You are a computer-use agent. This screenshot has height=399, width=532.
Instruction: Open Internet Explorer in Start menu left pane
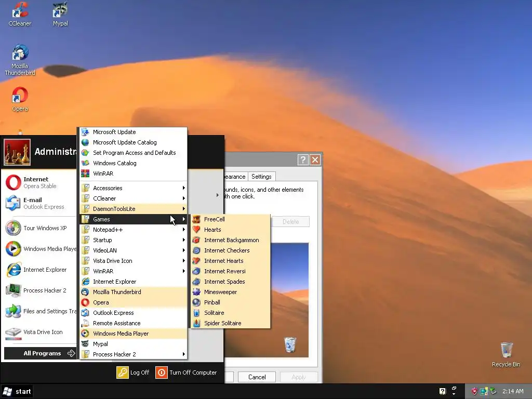[40, 270]
